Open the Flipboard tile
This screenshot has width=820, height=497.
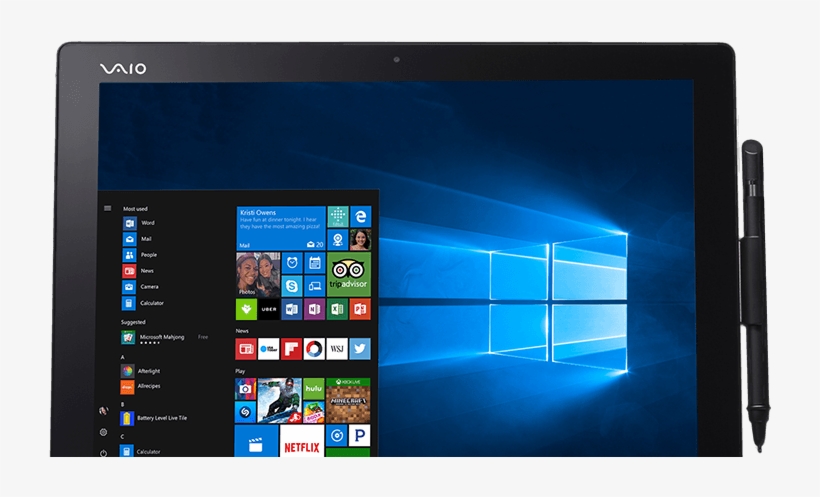(x=291, y=349)
